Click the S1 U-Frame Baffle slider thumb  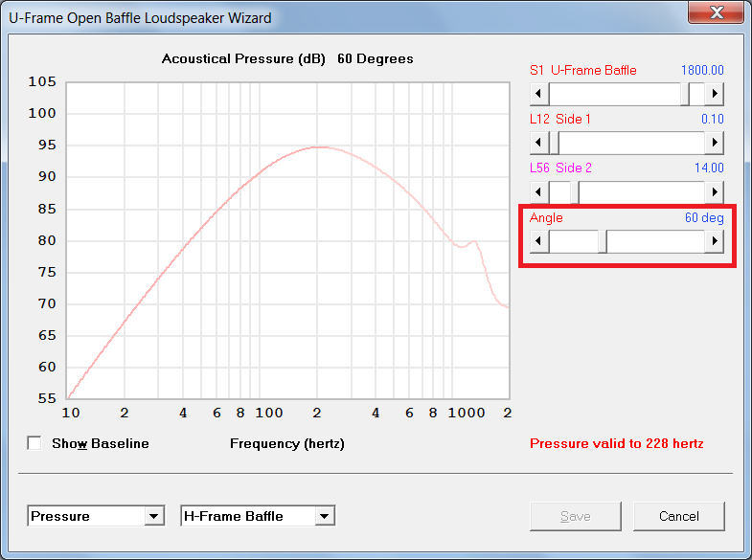pos(685,94)
